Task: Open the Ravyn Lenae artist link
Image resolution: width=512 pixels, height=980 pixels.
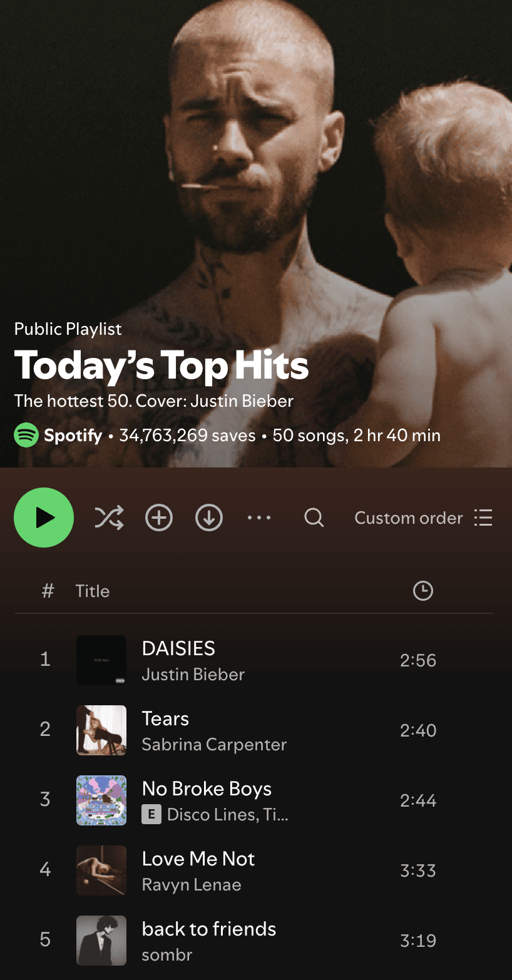Action: coord(192,885)
